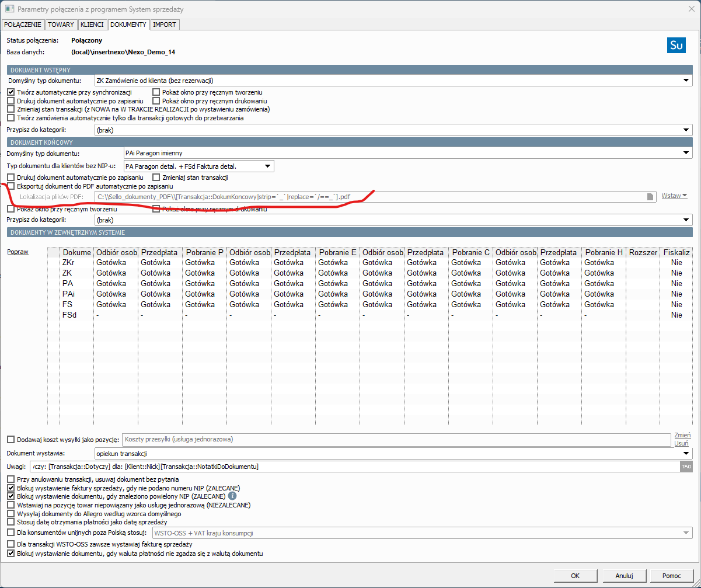Click inside the Uwagi text field
The image size is (701, 588).
(x=350, y=467)
